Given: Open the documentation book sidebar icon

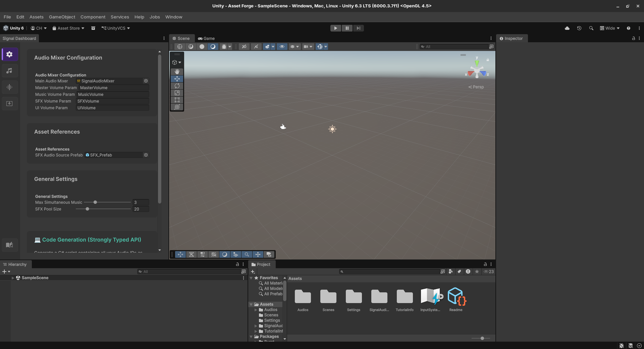Looking at the screenshot, I should [x=9, y=245].
